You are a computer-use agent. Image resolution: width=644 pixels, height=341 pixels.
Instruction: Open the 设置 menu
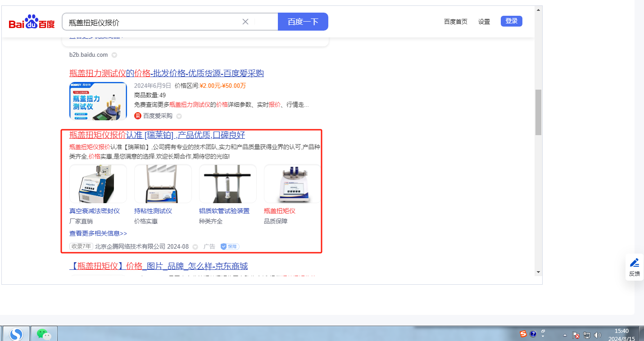484,22
